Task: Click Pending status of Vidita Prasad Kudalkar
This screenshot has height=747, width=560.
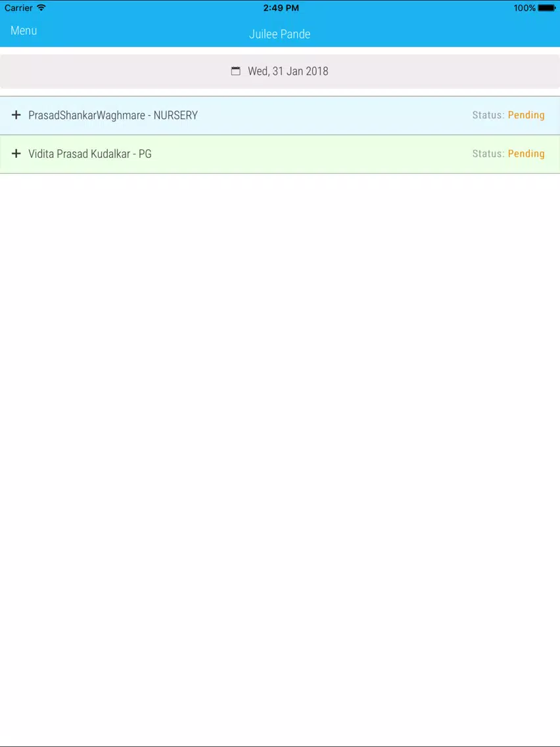Action: tap(526, 154)
